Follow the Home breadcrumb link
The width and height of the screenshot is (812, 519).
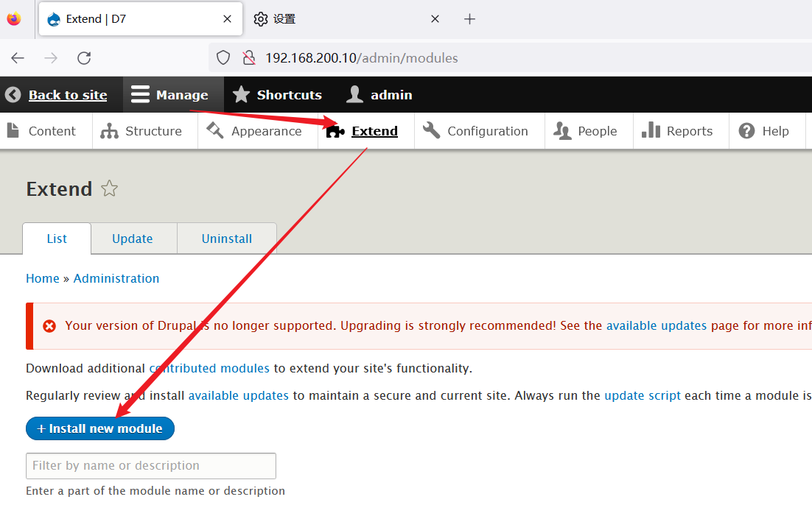click(43, 278)
